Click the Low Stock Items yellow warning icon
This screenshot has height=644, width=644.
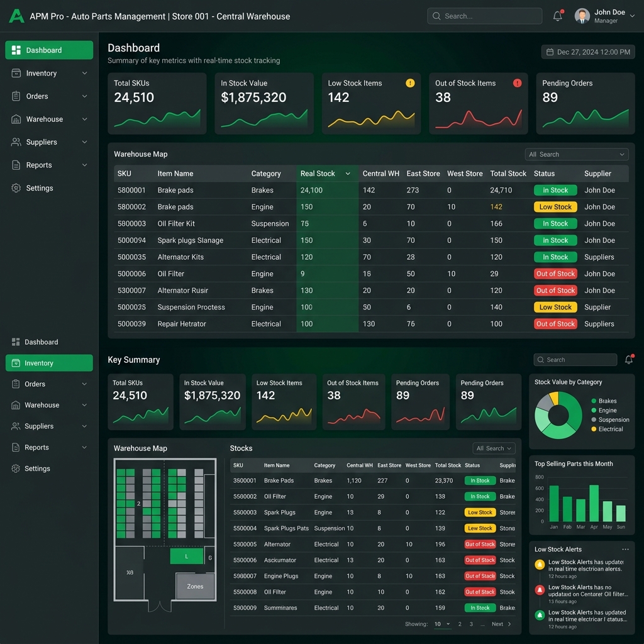pyautogui.click(x=410, y=83)
